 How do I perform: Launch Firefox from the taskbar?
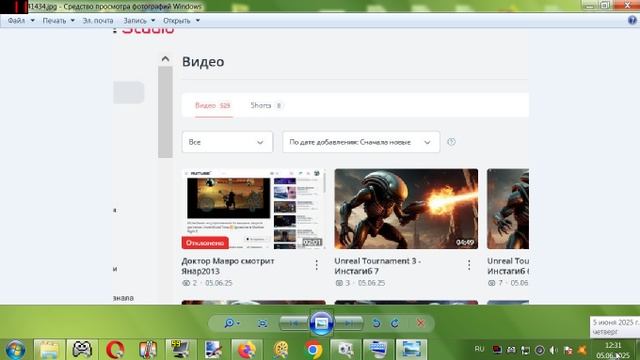[x=247, y=350]
